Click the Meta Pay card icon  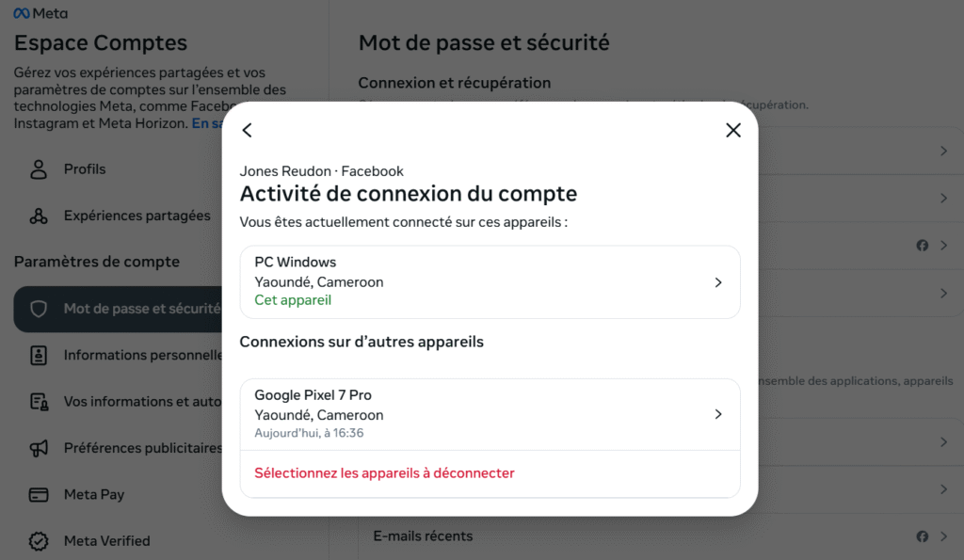[39, 495]
